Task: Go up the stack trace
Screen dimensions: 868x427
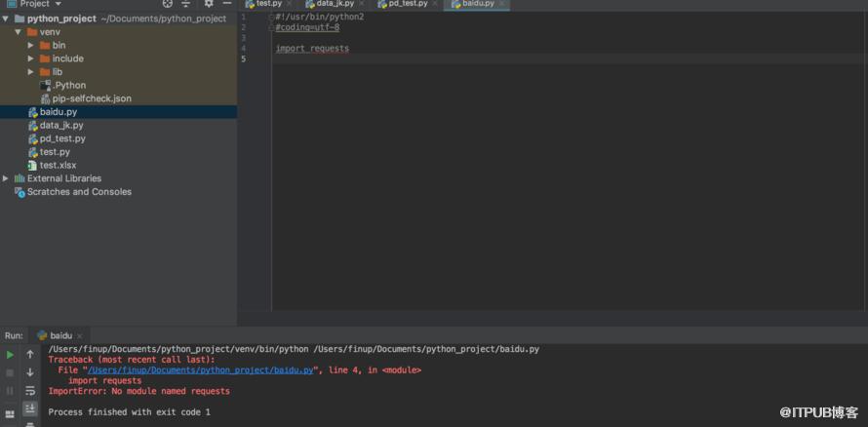Action: click(x=30, y=355)
